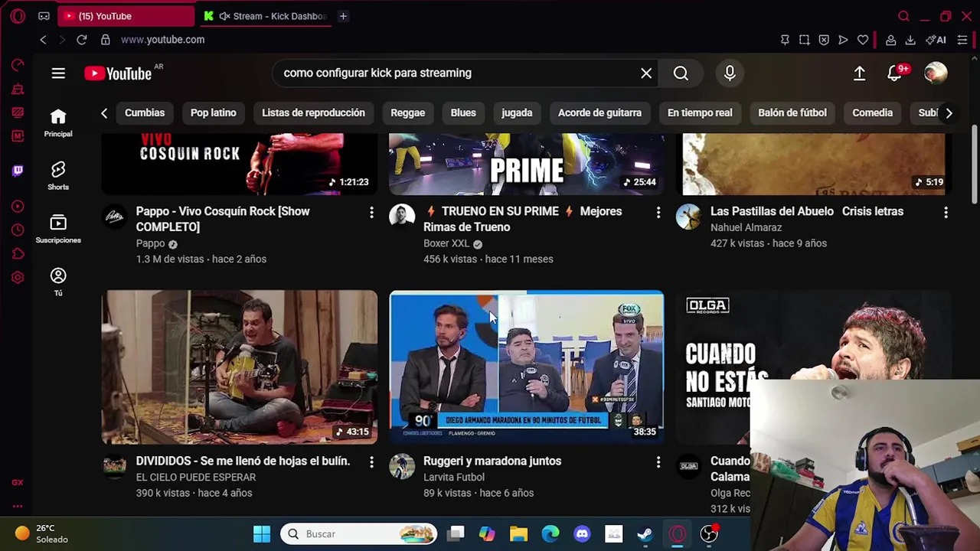This screenshot has height=551, width=980.
Task: Select the Cumbias filter chip
Action: click(x=145, y=113)
